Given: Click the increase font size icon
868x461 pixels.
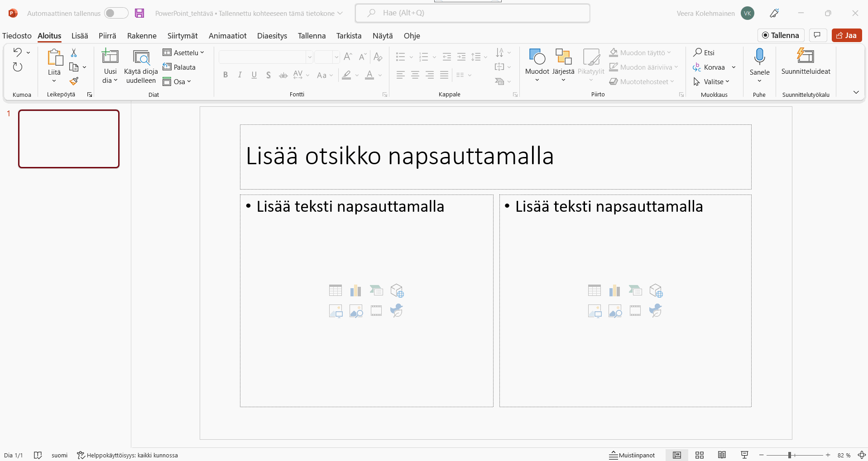Looking at the screenshot, I should coord(348,57).
